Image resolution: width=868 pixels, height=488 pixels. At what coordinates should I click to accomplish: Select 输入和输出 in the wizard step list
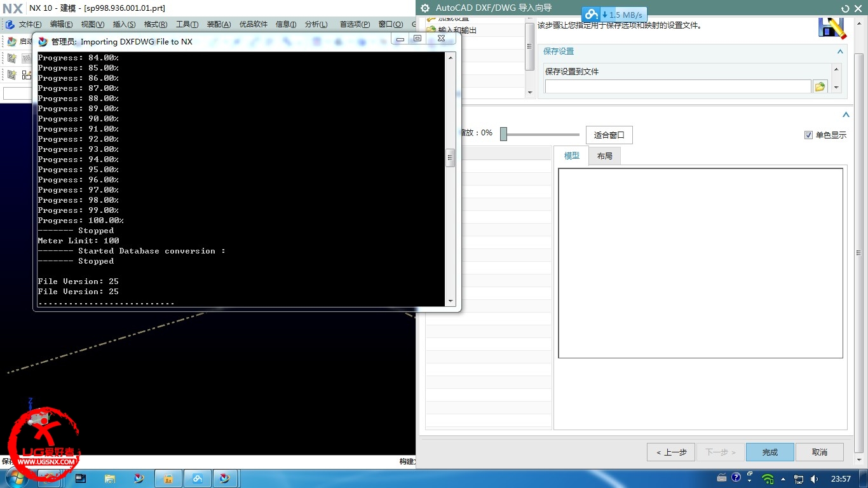point(457,30)
